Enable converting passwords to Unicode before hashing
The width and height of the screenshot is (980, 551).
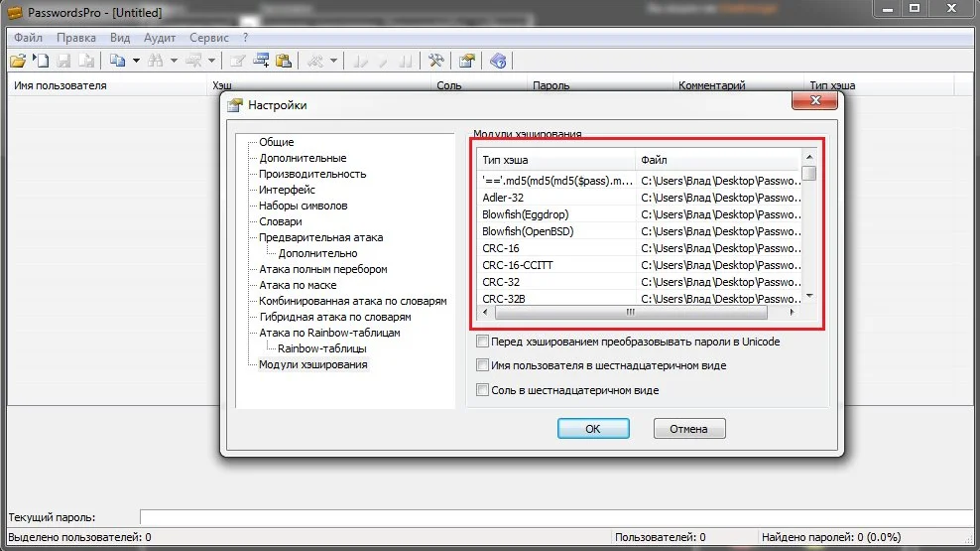(483, 342)
